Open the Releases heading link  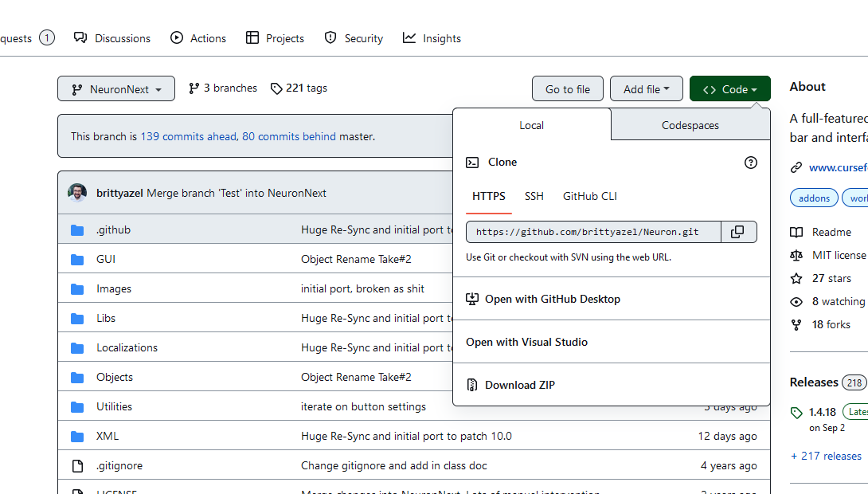pyautogui.click(x=814, y=382)
